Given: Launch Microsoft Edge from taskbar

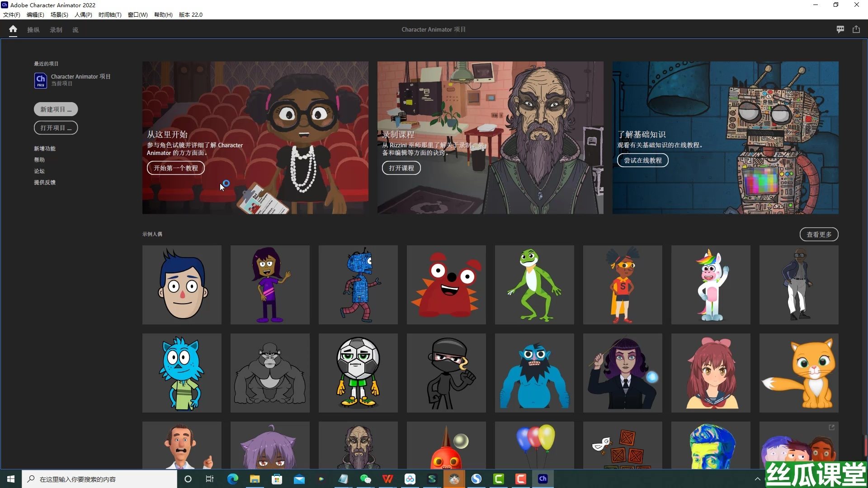Looking at the screenshot, I should coord(232,479).
